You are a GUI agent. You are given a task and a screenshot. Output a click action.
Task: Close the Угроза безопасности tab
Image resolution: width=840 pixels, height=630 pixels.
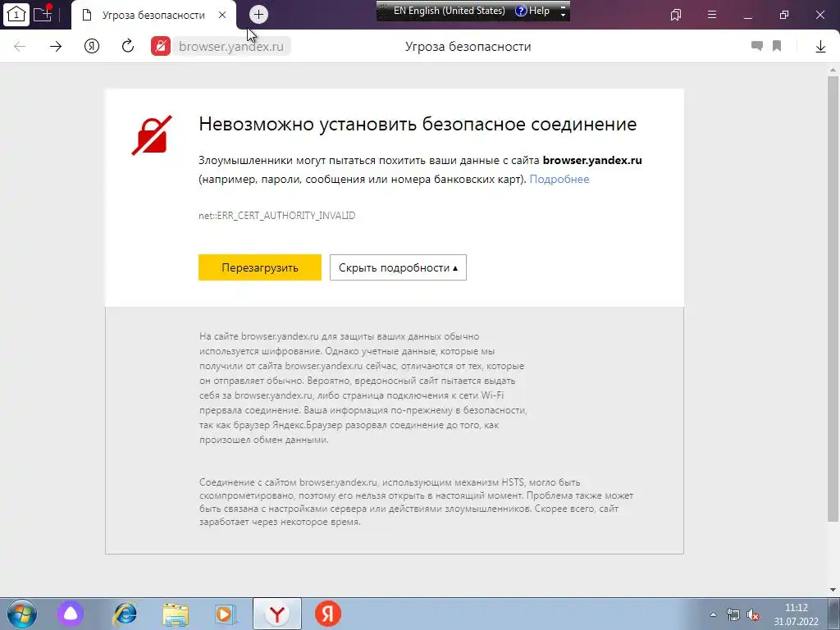tap(222, 15)
